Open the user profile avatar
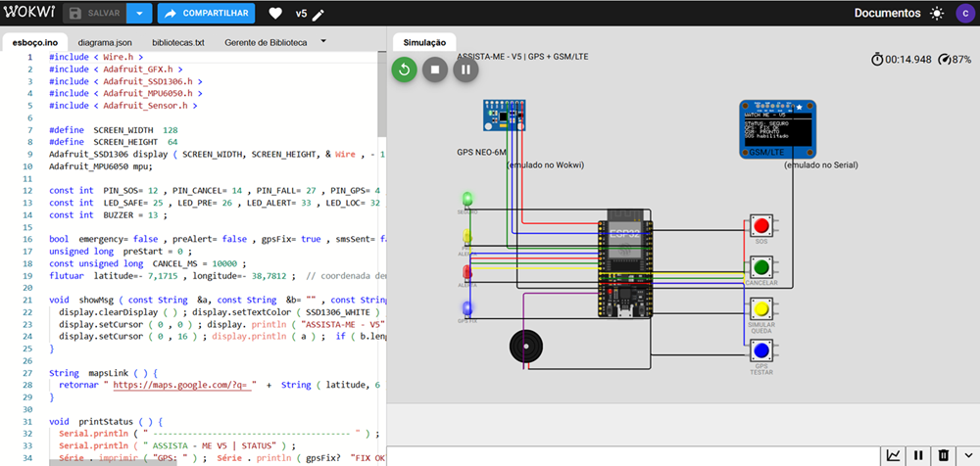 tap(965, 13)
